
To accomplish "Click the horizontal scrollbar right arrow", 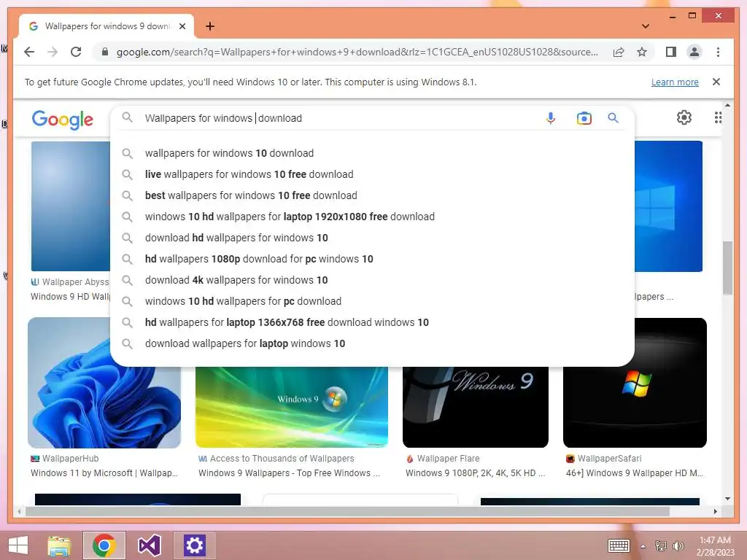I will (x=715, y=511).
